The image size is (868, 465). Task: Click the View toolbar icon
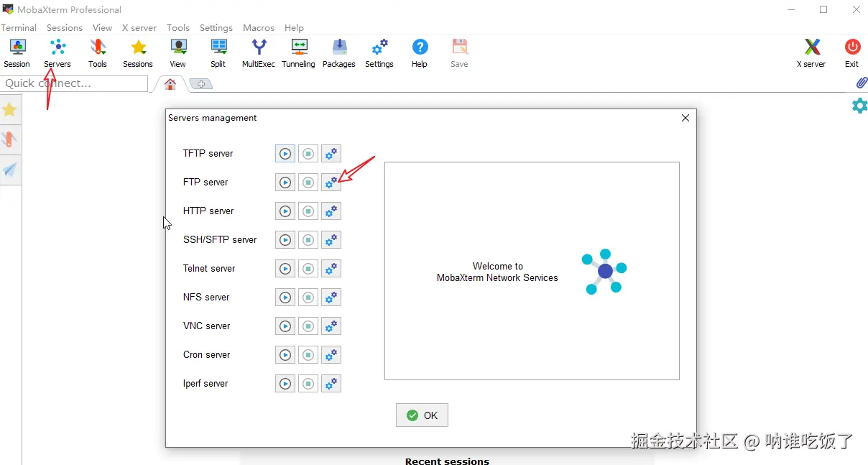click(178, 54)
